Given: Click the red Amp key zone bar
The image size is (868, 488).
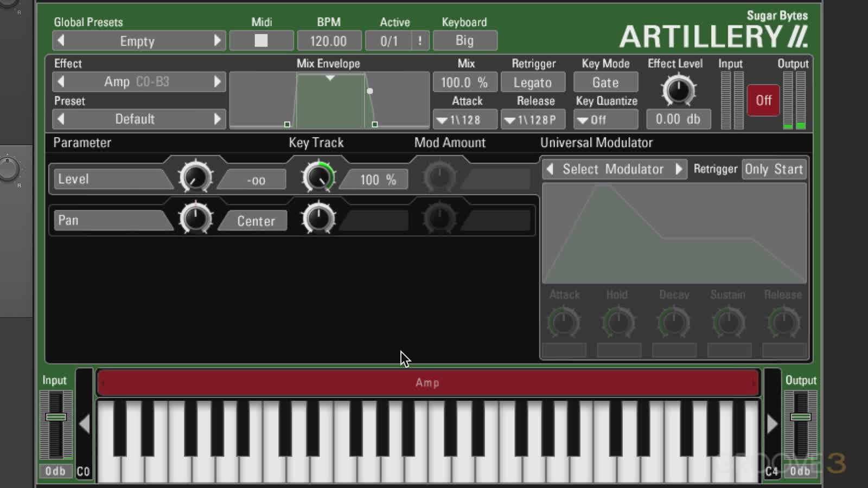Looking at the screenshot, I should (428, 383).
